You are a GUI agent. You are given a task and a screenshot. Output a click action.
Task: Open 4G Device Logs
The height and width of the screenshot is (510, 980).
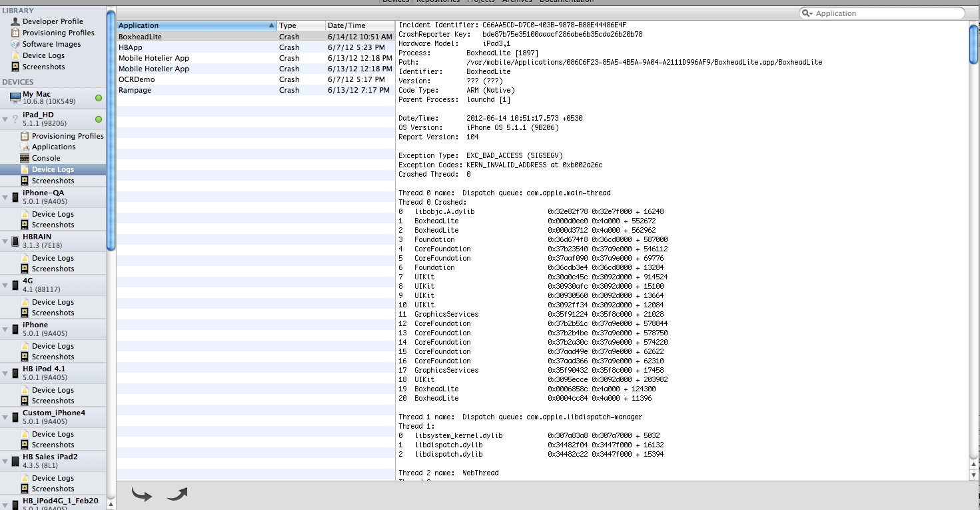53,302
